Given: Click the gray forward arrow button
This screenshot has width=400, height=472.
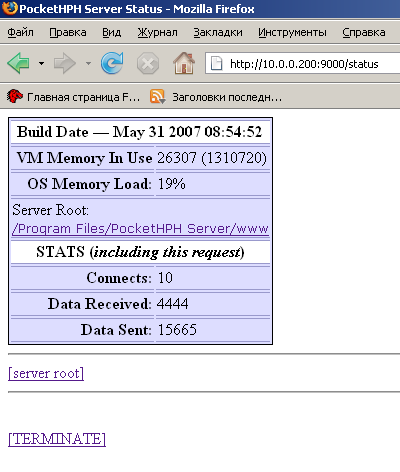Looking at the screenshot, I should pos(65,63).
